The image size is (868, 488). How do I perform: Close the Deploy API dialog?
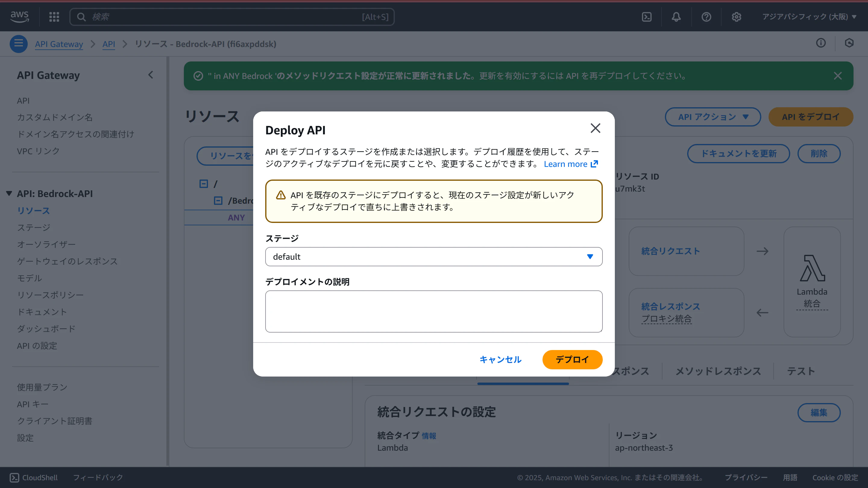point(596,128)
